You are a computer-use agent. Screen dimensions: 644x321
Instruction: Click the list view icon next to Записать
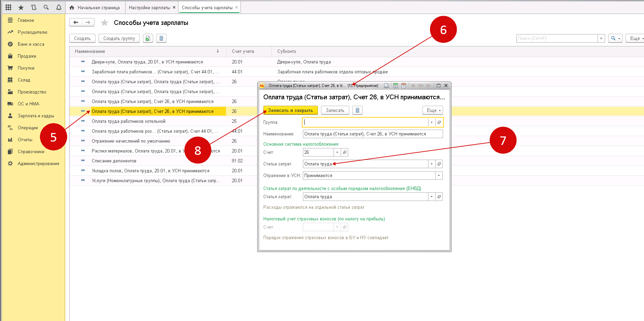click(357, 110)
